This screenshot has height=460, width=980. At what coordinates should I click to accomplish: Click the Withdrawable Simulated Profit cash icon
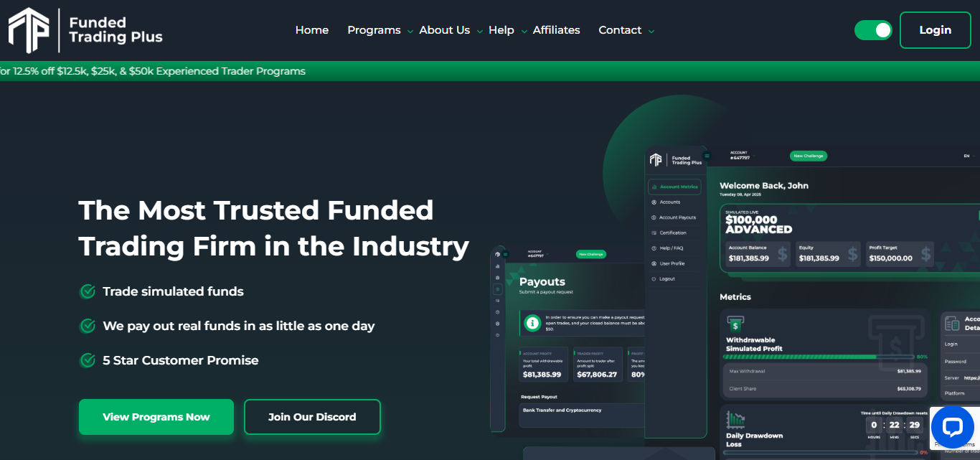(735, 324)
